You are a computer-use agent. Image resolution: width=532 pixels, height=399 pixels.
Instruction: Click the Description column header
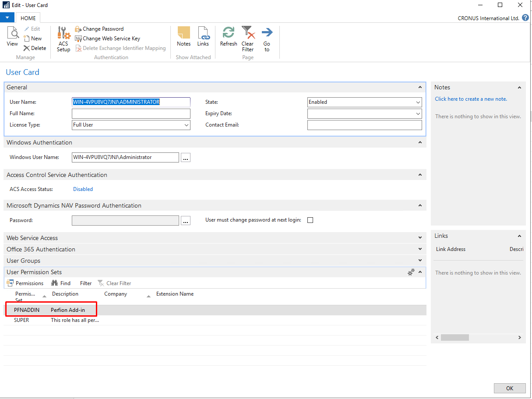65,294
